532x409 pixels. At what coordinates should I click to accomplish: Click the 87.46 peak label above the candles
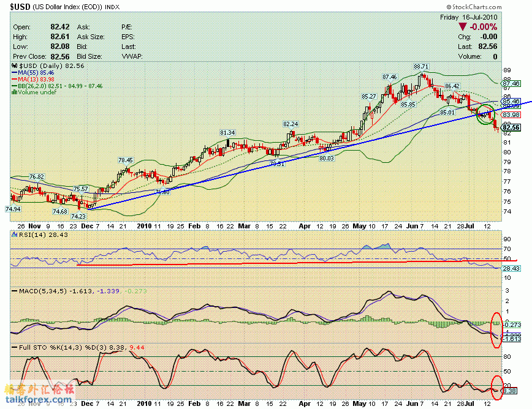tap(390, 77)
